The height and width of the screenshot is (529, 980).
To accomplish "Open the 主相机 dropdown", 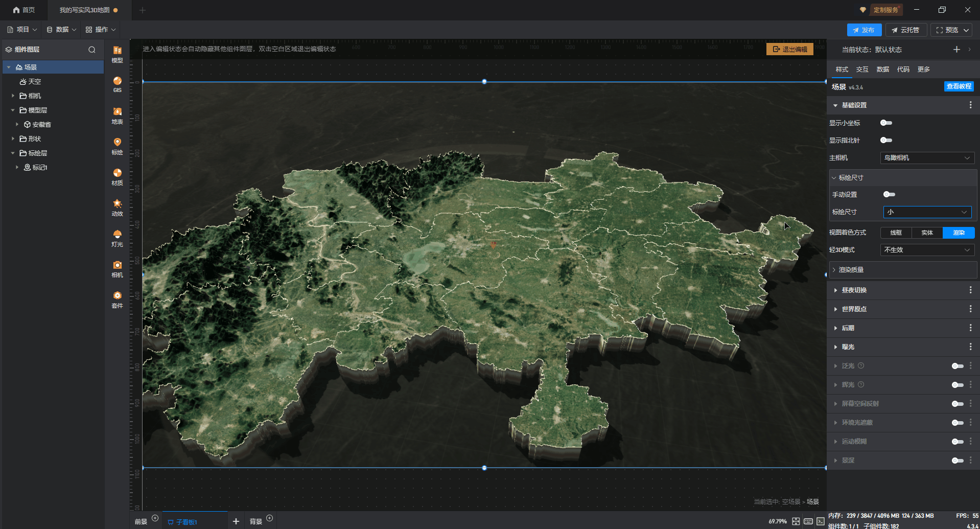I will (x=926, y=158).
